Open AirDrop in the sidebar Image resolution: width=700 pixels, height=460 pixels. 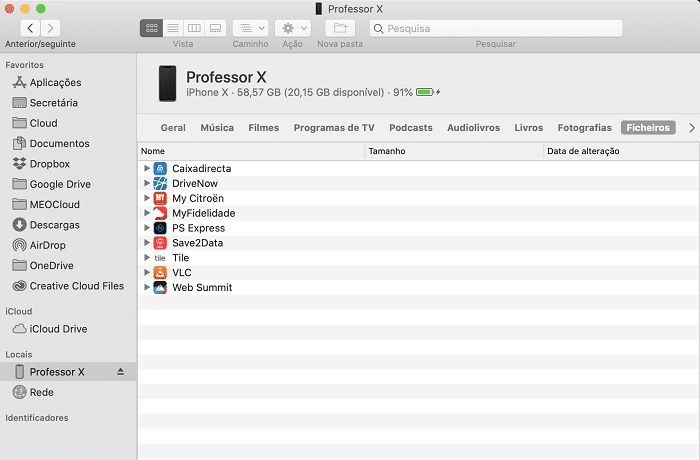pyautogui.click(x=39, y=245)
